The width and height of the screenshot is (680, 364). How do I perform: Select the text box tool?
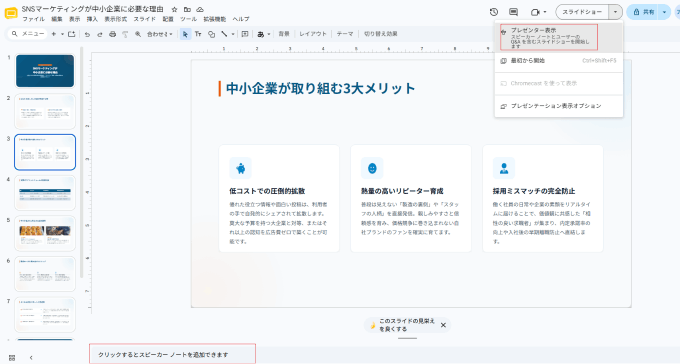coord(198,34)
